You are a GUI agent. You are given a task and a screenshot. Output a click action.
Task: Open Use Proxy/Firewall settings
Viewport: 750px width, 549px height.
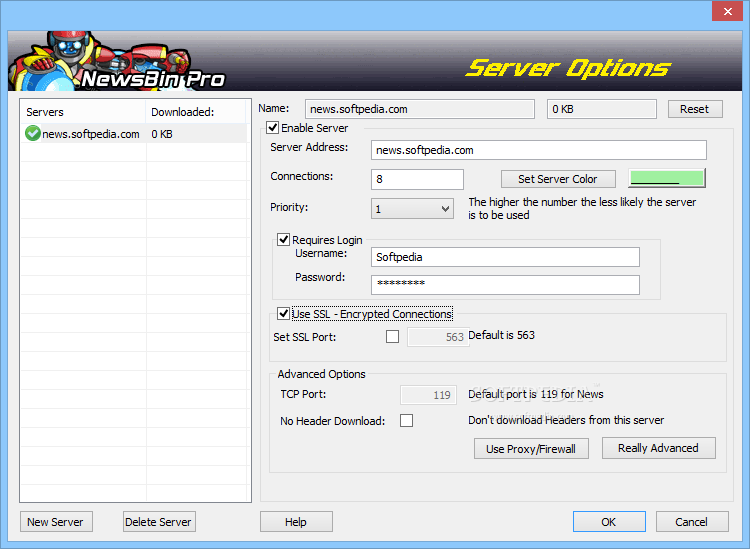(531, 449)
